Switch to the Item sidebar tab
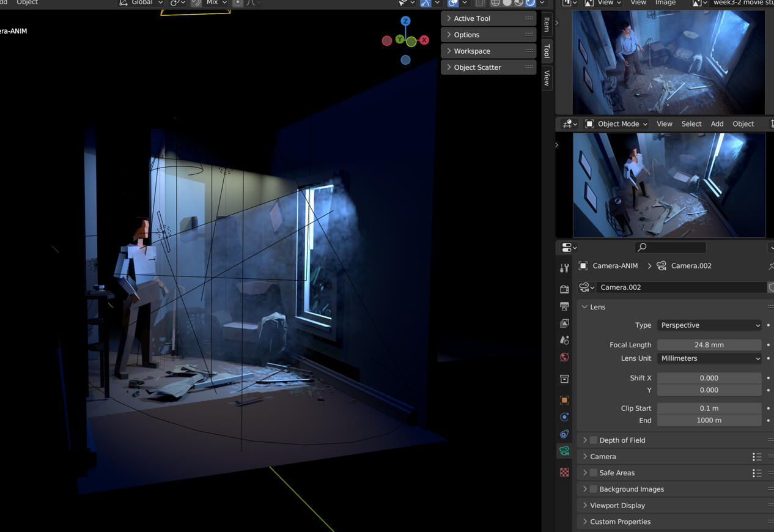 [547, 24]
